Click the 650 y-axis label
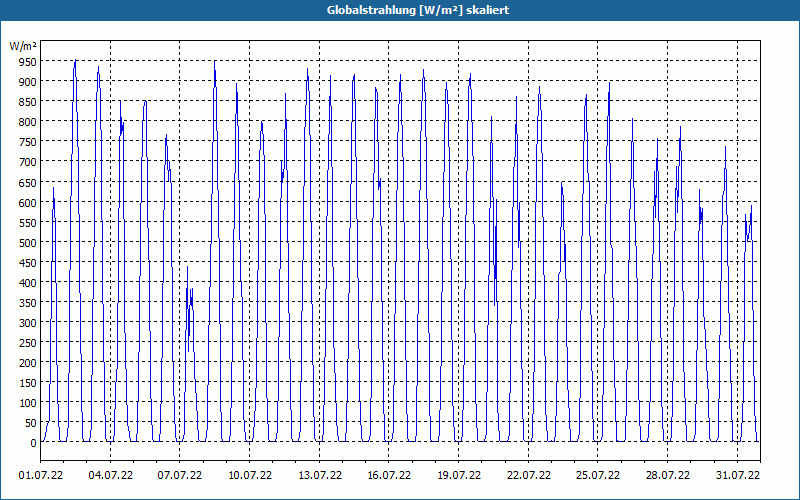The width and height of the screenshot is (800, 500). pyautogui.click(x=27, y=182)
